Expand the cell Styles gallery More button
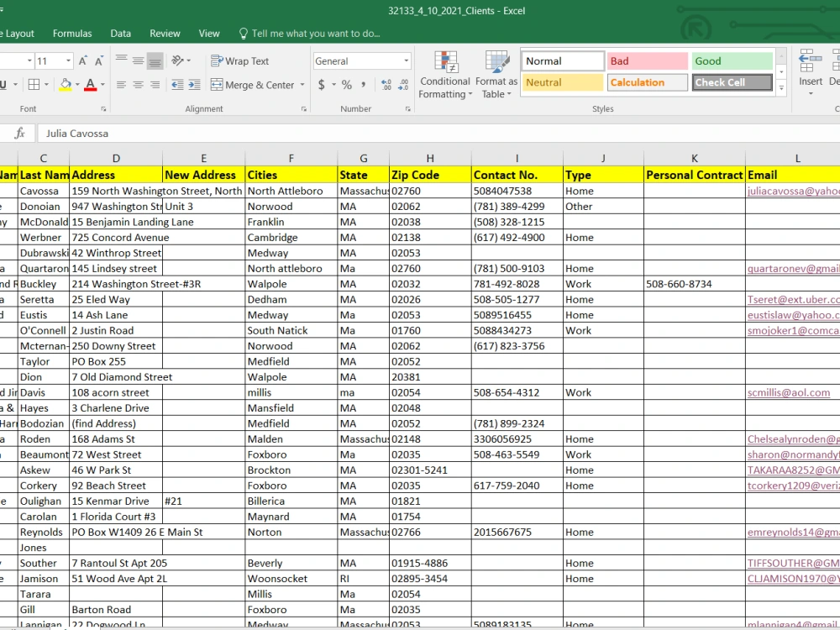The width and height of the screenshot is (840, 630). [x=781, y=88]
